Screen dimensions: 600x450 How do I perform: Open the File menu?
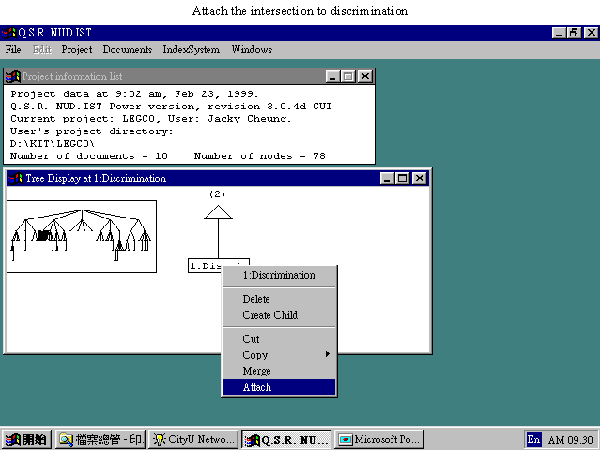pos(13,49)
